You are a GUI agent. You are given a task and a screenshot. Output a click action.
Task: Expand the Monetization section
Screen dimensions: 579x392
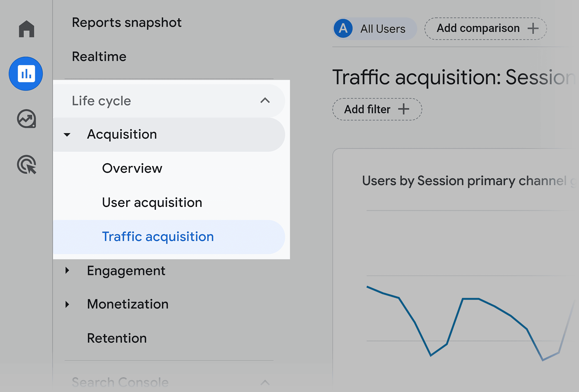[67, 304]
